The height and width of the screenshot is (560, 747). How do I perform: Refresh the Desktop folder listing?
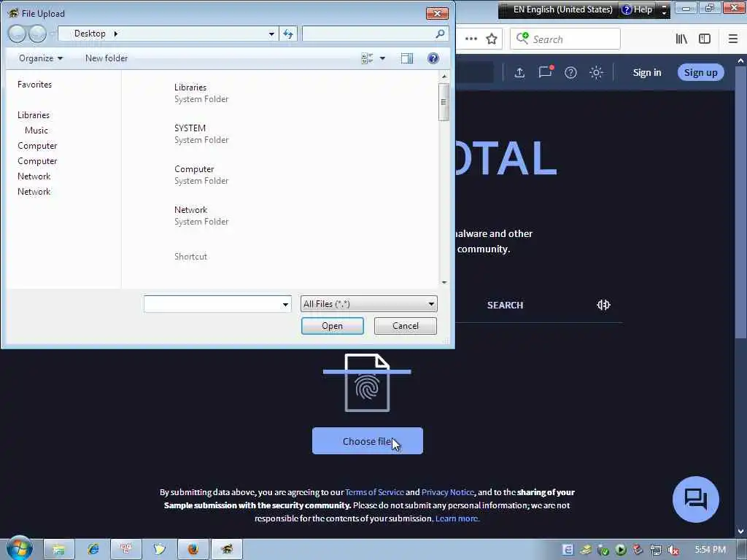point(288,34)
